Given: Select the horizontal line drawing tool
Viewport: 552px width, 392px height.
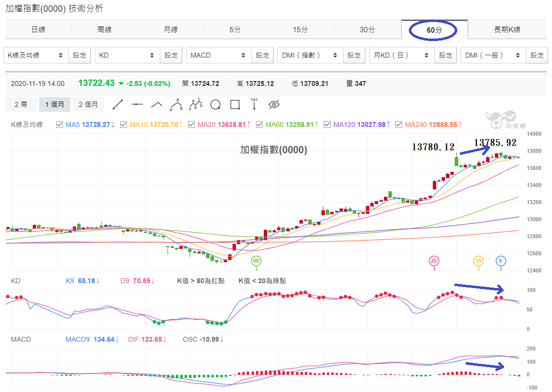Looking at the screenshot, I should pos(137,104).
